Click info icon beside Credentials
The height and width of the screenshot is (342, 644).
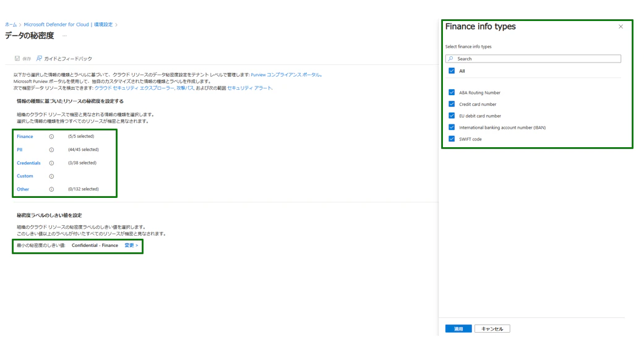tap(51, 163)
